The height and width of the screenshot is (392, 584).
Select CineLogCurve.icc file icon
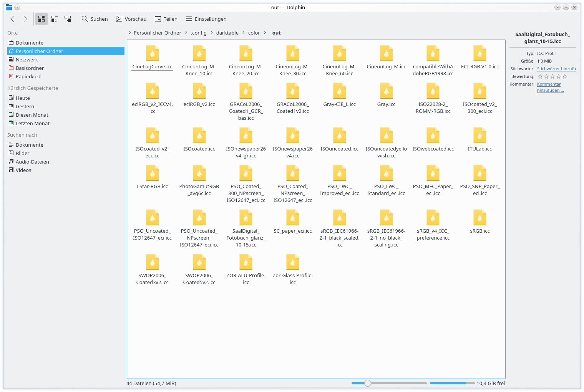click(153, 53)
